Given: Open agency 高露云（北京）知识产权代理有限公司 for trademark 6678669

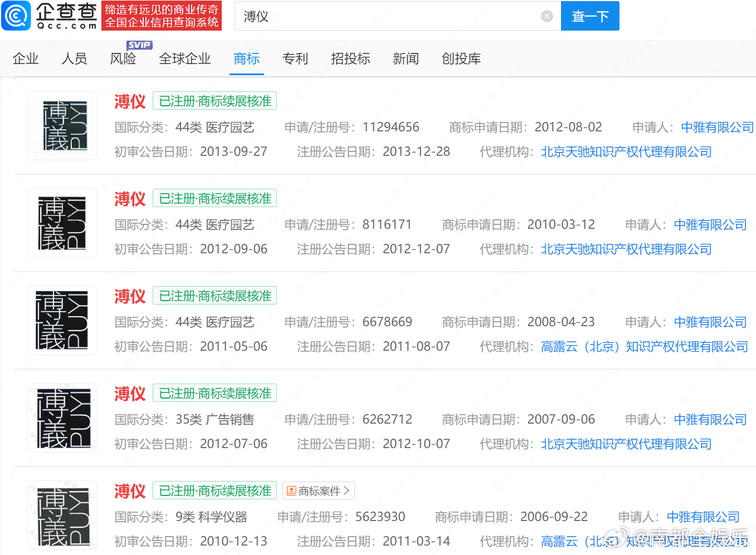Looking at the screenshot, I should (645, 347).
